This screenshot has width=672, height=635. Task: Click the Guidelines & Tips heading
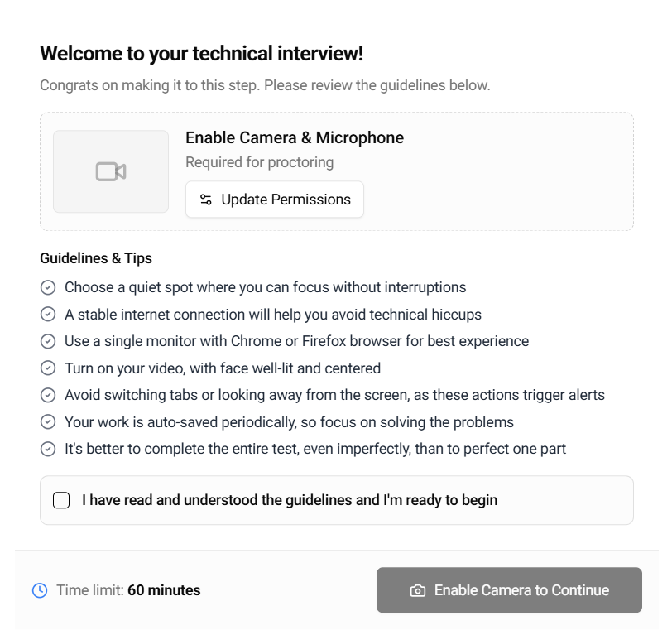pos(96,258)
